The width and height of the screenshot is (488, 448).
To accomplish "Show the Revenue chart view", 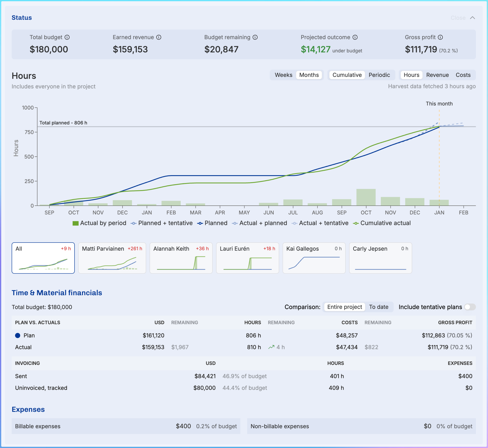I will [437, 75].
